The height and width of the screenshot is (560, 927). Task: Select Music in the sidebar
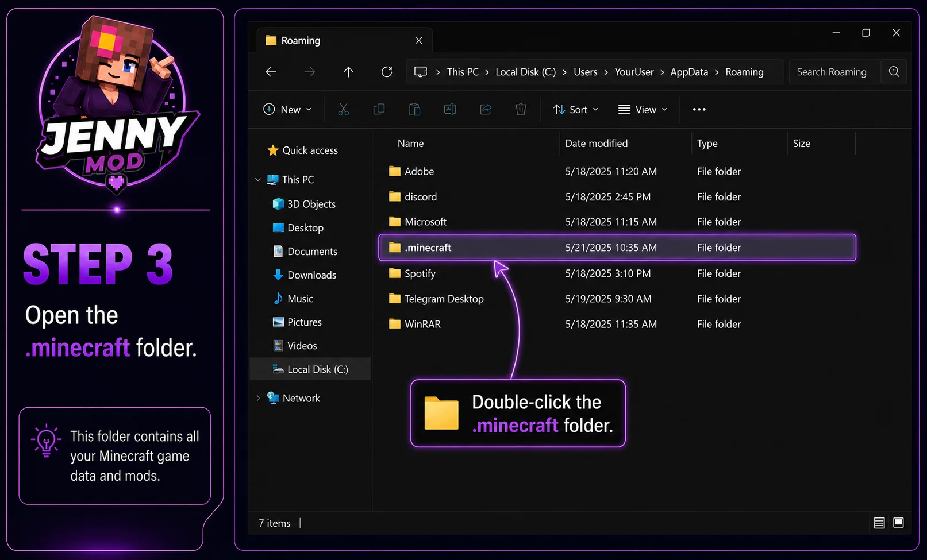pyautogui.click(x=293, y=299)
